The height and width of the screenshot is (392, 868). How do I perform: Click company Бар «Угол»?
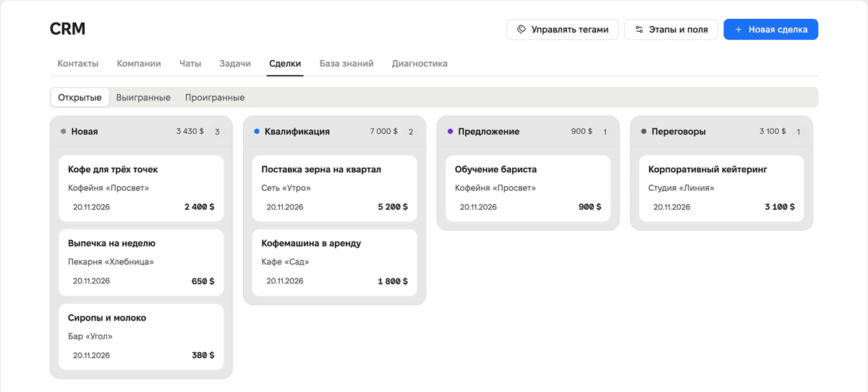[x=90, y=336]
